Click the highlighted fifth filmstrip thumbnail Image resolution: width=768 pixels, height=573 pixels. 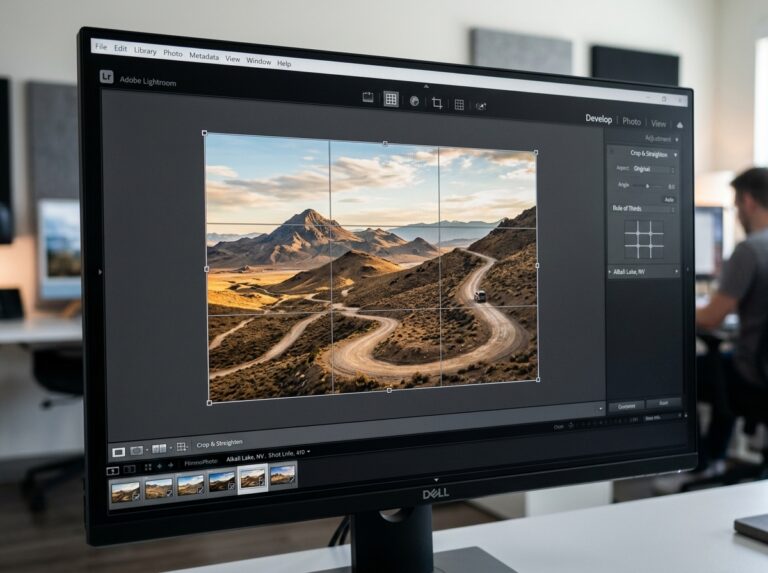tap(253, 478)
